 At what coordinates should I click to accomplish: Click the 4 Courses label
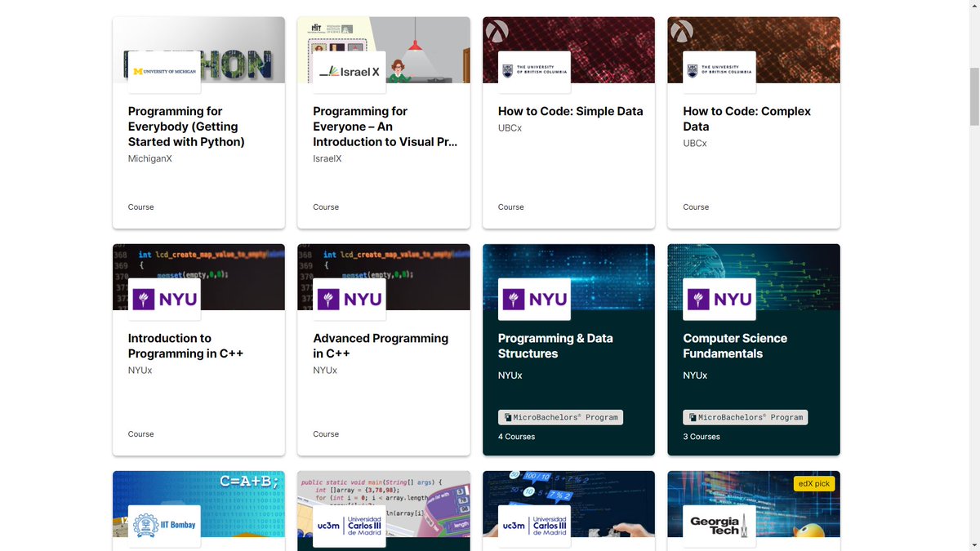tap(517, 437)
